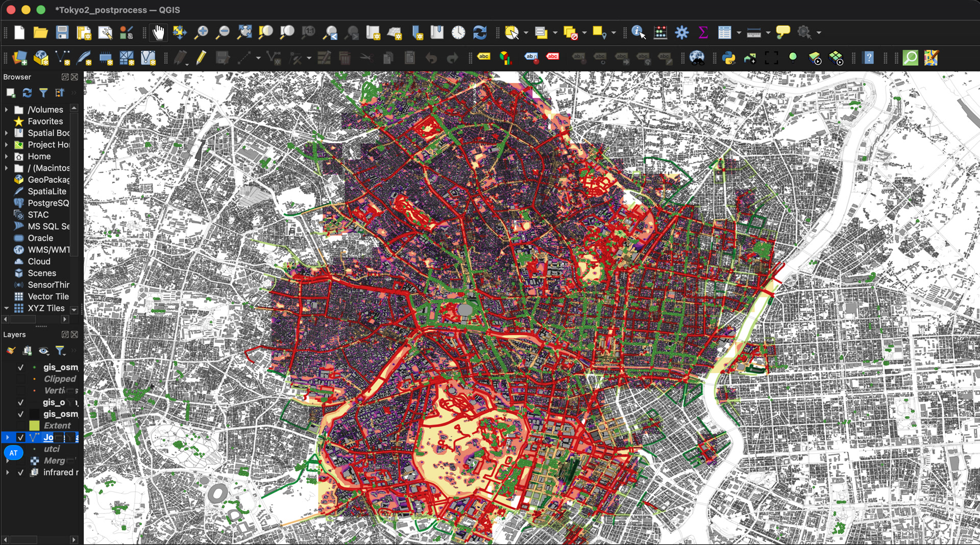Uncheck the infrared layer checkbox
This screenshot has height=545, width=980.
point(20,473)
